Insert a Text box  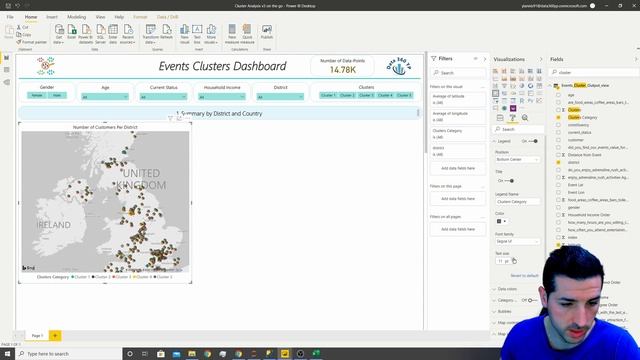[197, 34]
